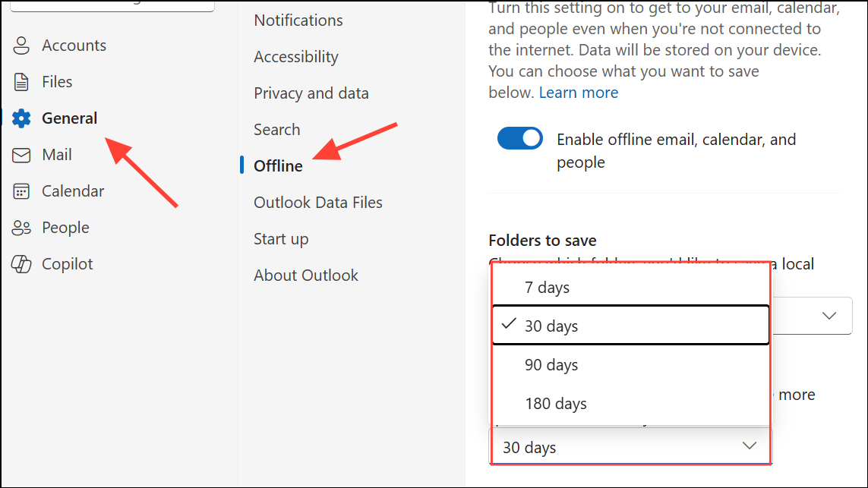Collapse the 30 days combo box chevron
The image size is (868, 488).
(x=750, y=446)
